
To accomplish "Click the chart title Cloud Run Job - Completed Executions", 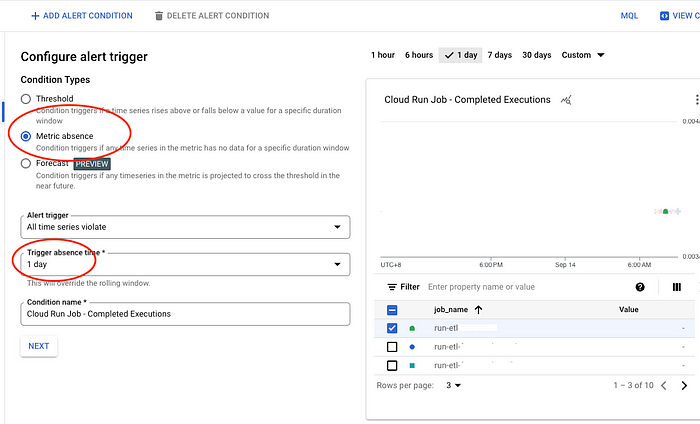I will (x=467, y=100).
